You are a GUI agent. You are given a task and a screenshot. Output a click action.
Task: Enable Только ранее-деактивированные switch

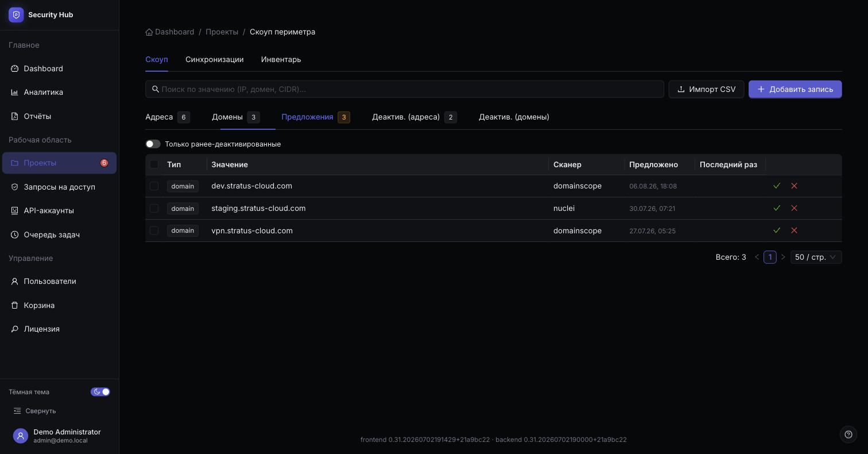click(x=153, y=144)
